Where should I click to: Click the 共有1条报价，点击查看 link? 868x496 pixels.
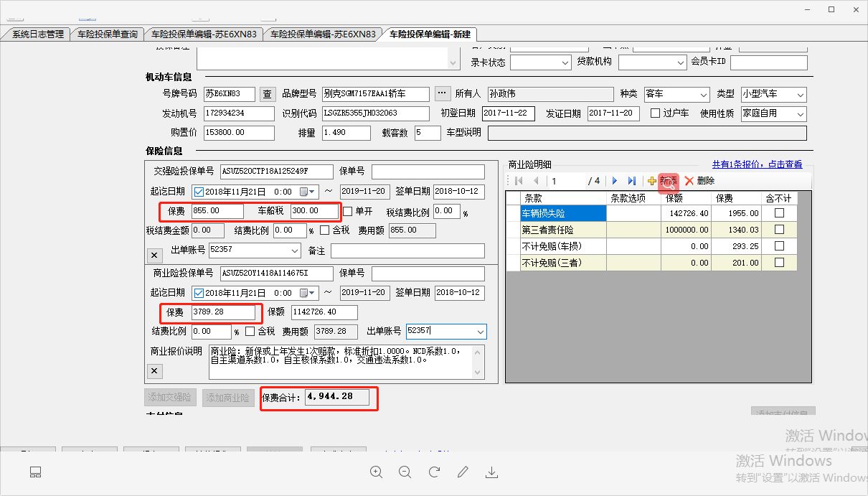(757, 164)
